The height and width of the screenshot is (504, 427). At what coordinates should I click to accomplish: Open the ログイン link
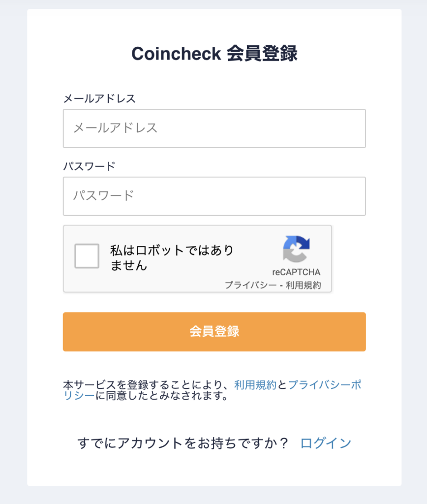click(x=326, y=443)
